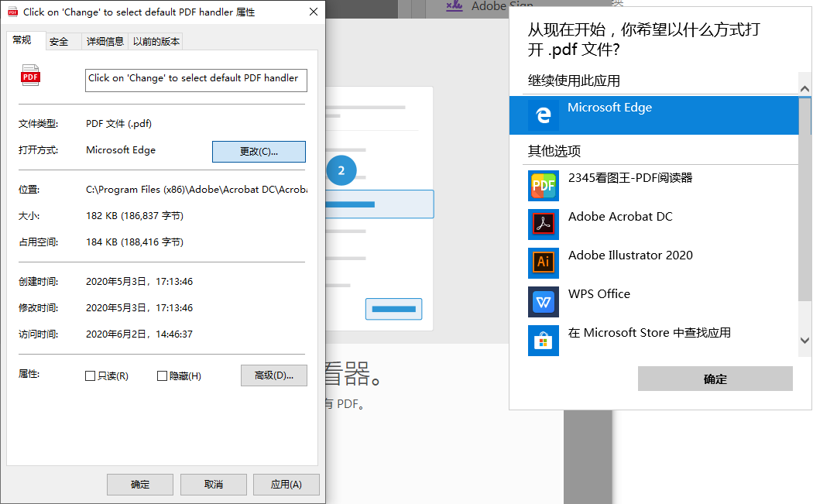Click the 2345看图王 PDF reader icon
Viewport: 813px width, 504px height.
pos(543,186)
